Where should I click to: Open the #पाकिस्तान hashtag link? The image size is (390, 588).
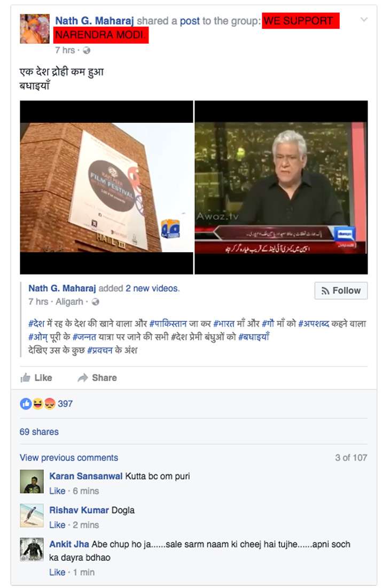tap(168, 323)
